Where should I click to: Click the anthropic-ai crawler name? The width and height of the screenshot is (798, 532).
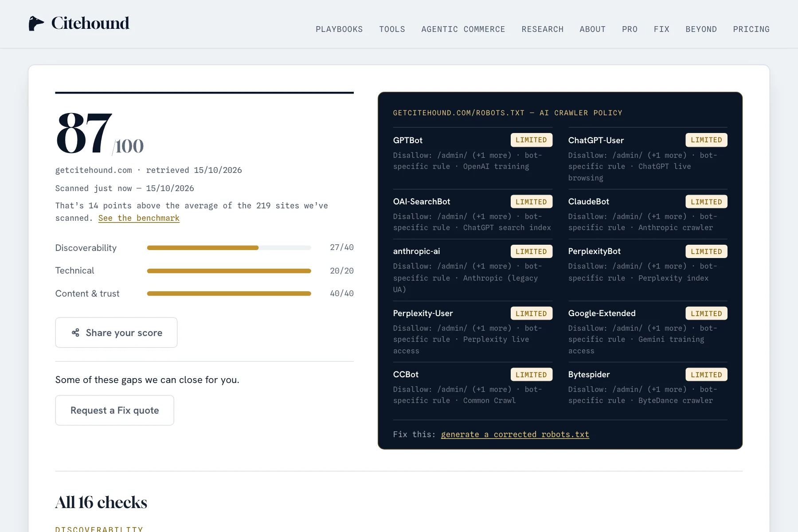point(416,251)
